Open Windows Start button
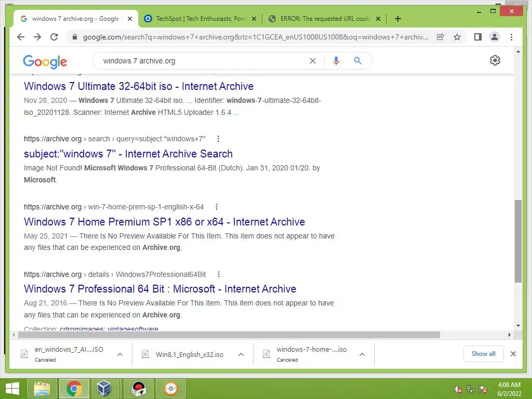This screenshot has width=532, height=399. point(12,389)
